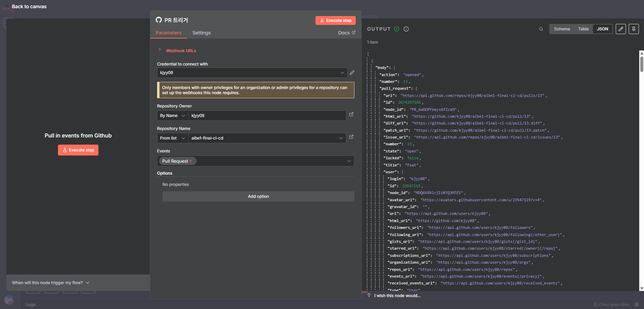Search the output data
The height and width of the screenshot is (309, 644).
541,29
